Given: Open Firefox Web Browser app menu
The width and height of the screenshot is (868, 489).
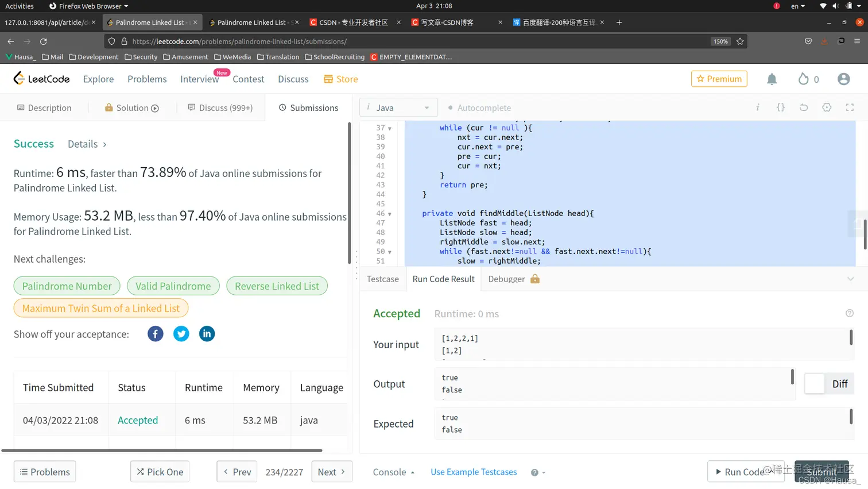Looking at the screenshot, I should click(x=89, y=6).
